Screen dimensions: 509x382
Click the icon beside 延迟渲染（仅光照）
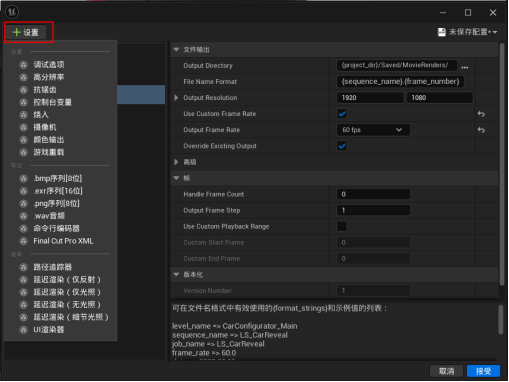23,292
